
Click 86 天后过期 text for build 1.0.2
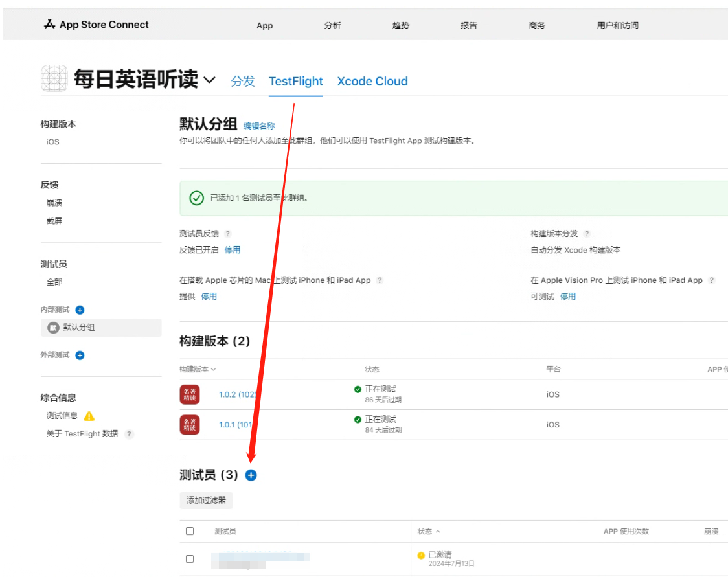click(383, 400)
